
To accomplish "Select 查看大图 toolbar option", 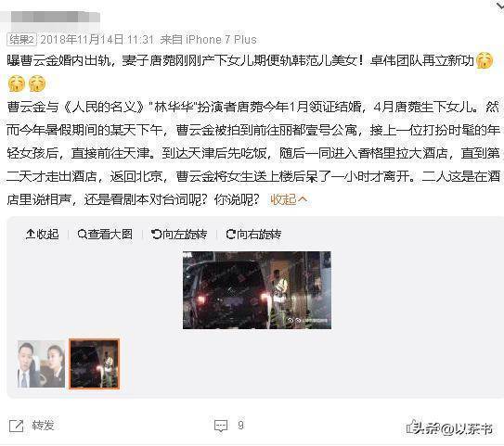I will (105, 234).
